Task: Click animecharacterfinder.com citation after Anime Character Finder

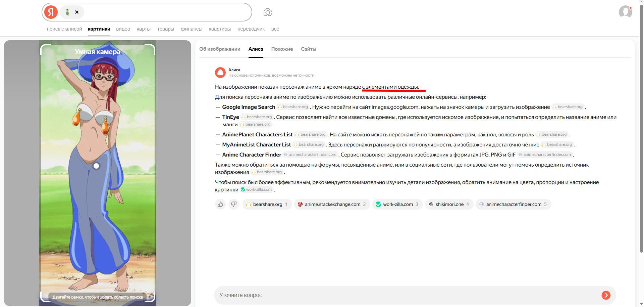Action: point(310,155)
